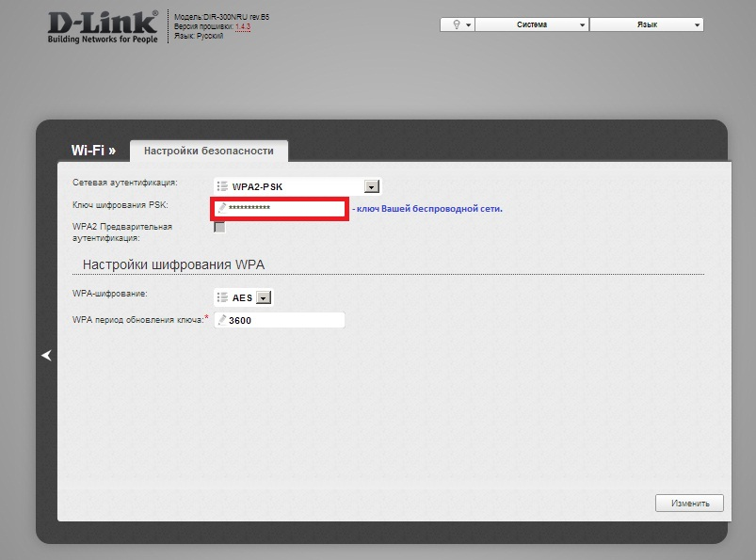The image size is (756, 560).
Task: Click the WPA key renewal period field
Action: click(x=280, y=320)
